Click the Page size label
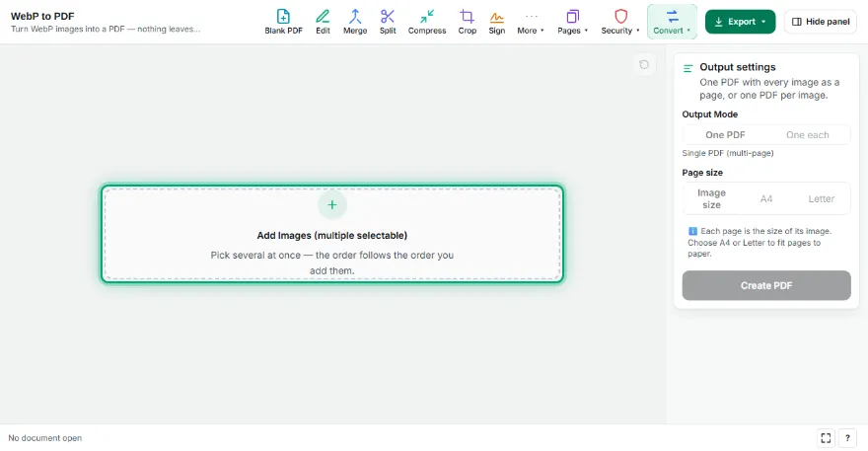The image size is (868, 451). click(702, 173)
